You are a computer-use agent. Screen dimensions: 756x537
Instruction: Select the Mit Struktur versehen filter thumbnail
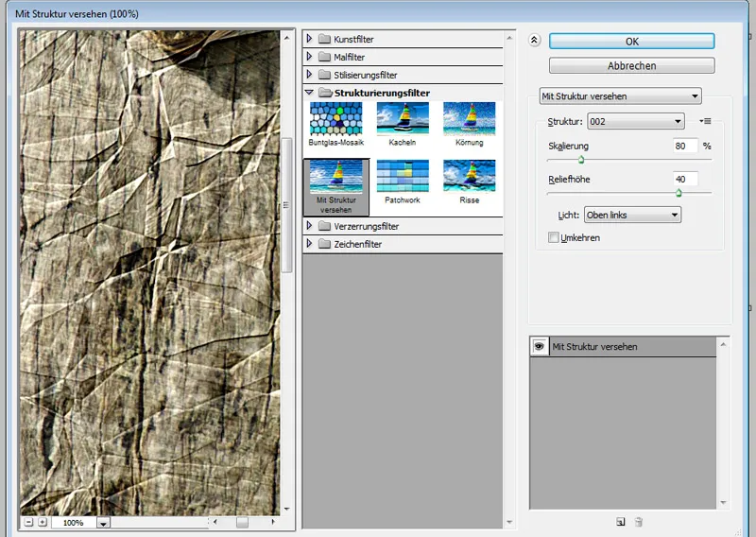coord(336,187)
